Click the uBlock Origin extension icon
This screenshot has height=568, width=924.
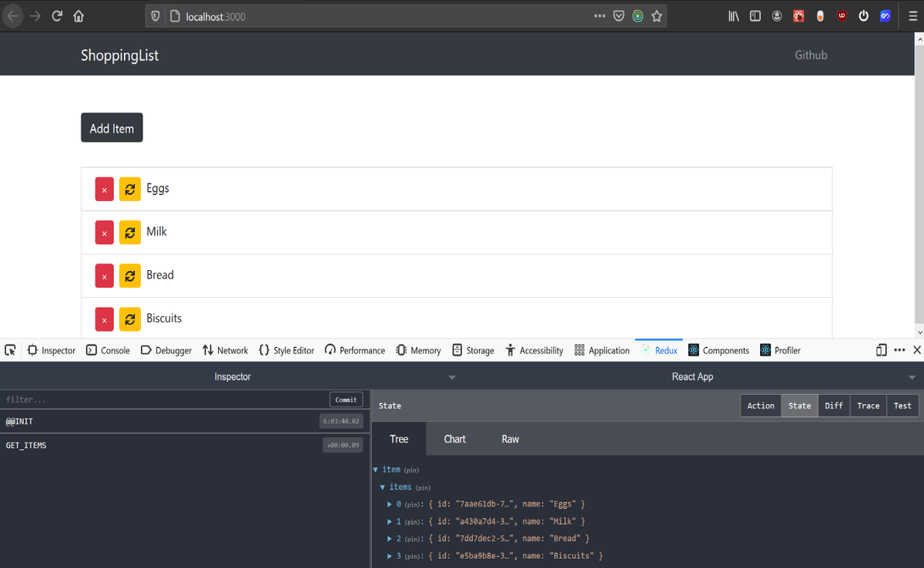tap(842, 16)
